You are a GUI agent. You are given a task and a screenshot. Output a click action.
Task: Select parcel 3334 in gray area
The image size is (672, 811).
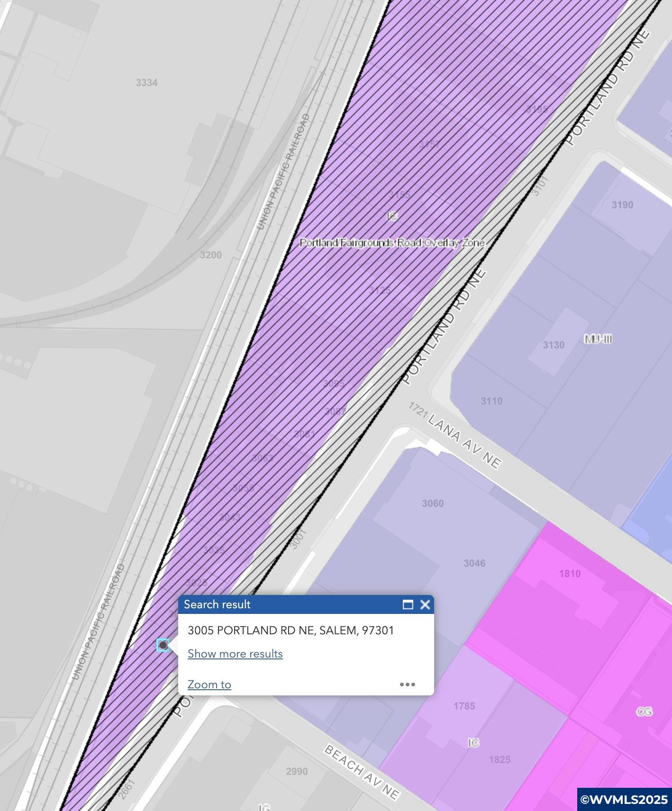pyautogui.click(x=146, y=83)
